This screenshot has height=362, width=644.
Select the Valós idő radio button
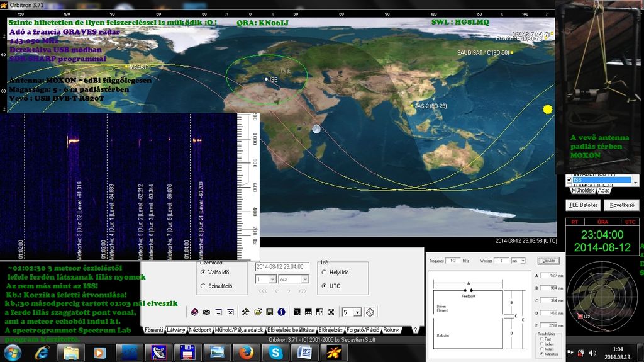[203, 273]
